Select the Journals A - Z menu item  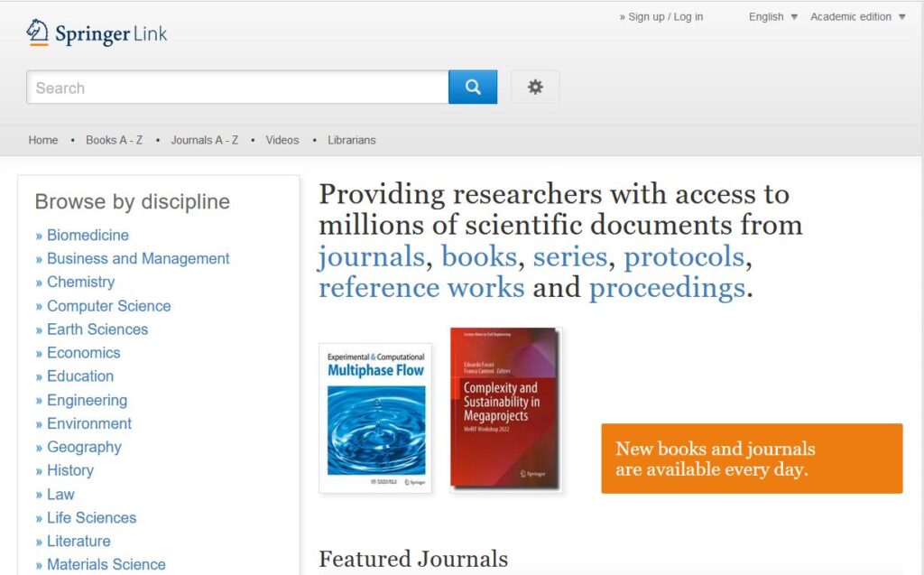click(204, 140)
